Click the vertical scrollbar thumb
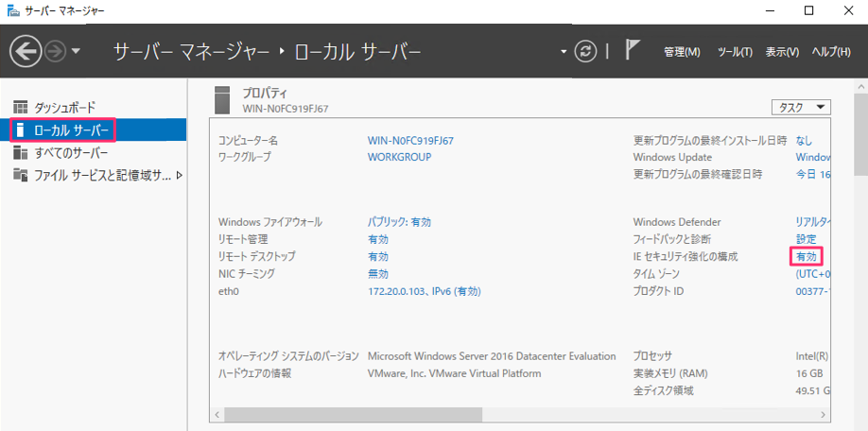 click(862, 135)
